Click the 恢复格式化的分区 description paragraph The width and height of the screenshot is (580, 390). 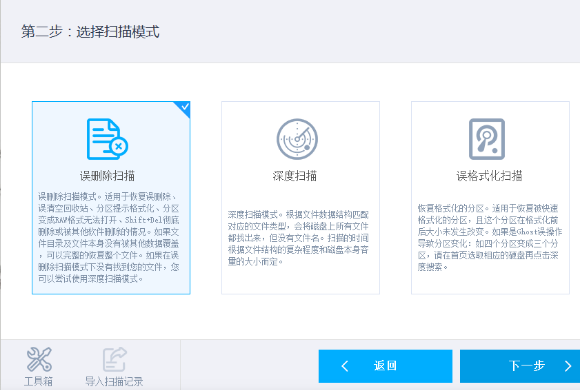pos(490,238)
